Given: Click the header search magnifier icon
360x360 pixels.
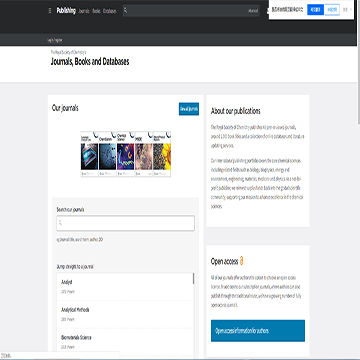Looking at the screenshot, I should 126,11.
